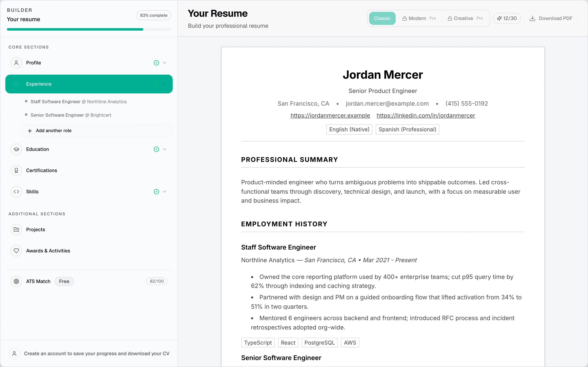Click the ATS Match target icon
Viewport: 588px width, 367px height.
point(16,281)
